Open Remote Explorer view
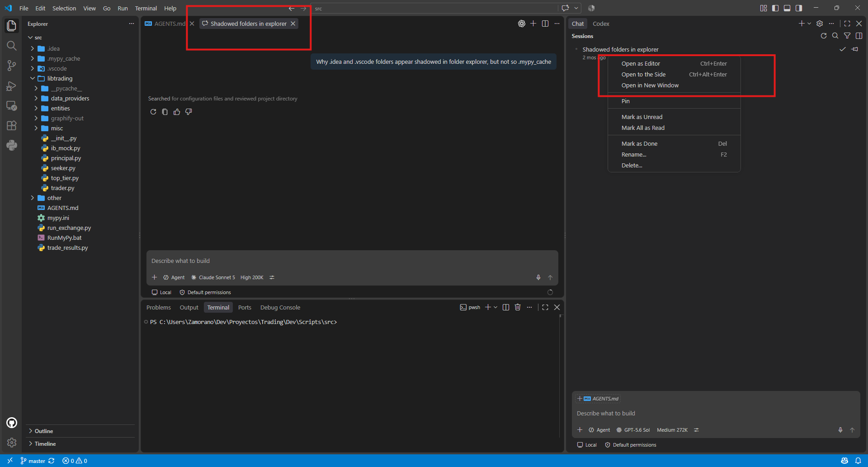 click(12, 105)
